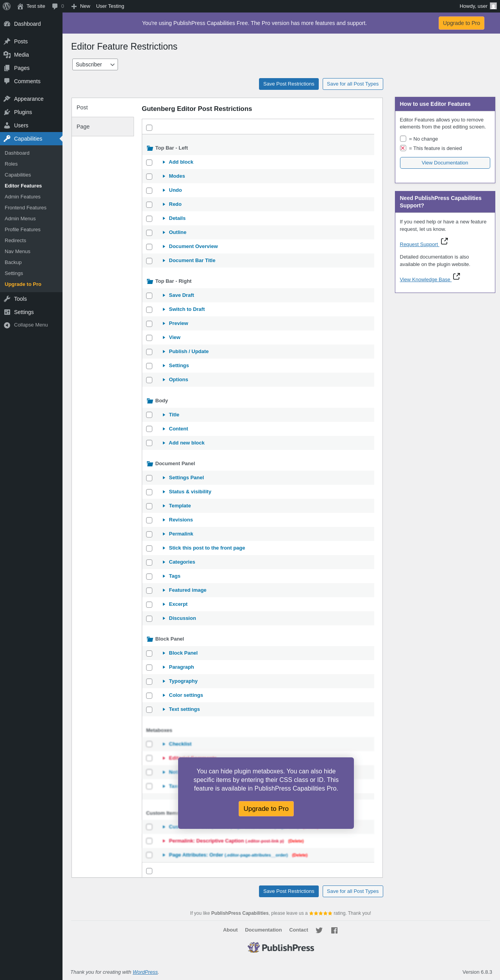Click the Capabilities key icon
This screenshot has width=500, height=980.
(x=7, y=139)
